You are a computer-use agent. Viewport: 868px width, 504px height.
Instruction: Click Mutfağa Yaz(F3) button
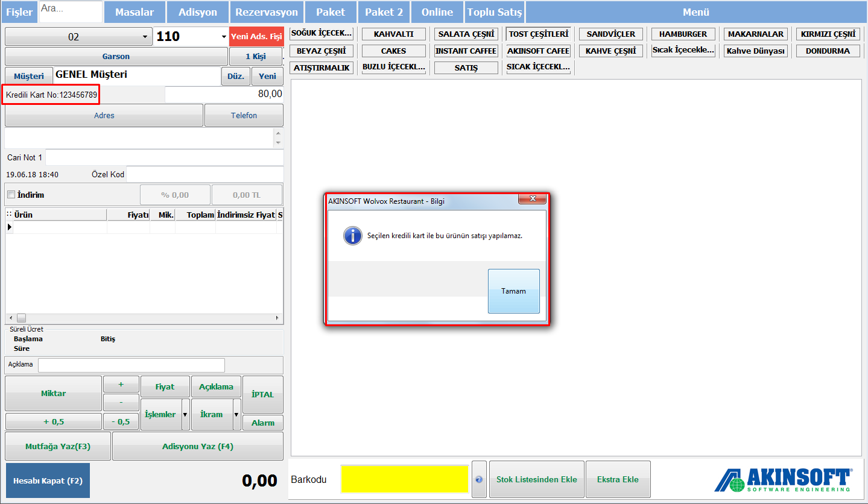(58, 446)
